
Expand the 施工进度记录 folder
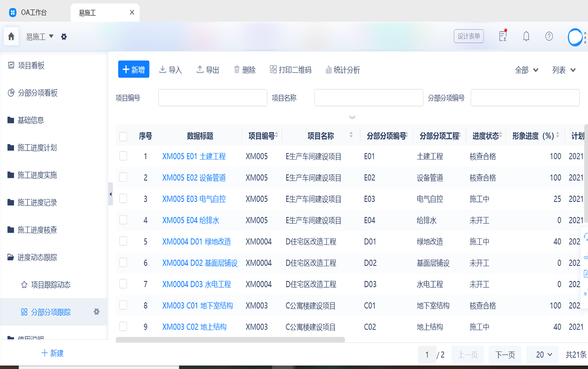32,202
